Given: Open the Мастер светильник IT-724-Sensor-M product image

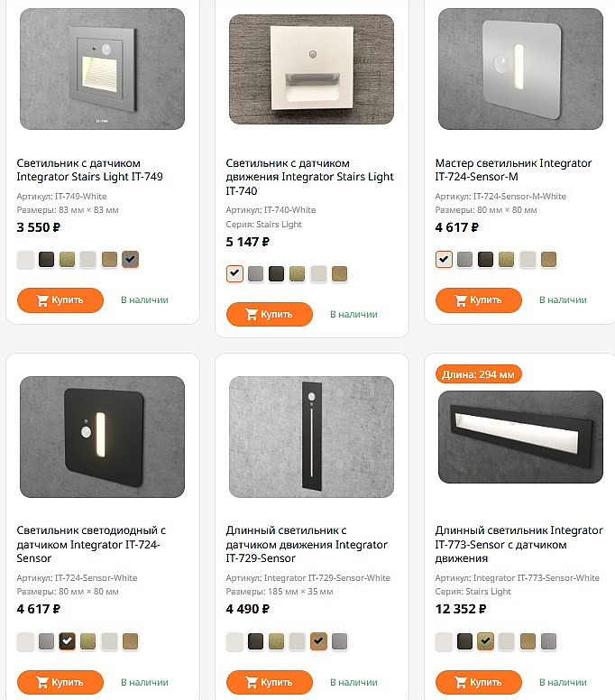Looking at the screenshot, I should (x=520, y=69).
